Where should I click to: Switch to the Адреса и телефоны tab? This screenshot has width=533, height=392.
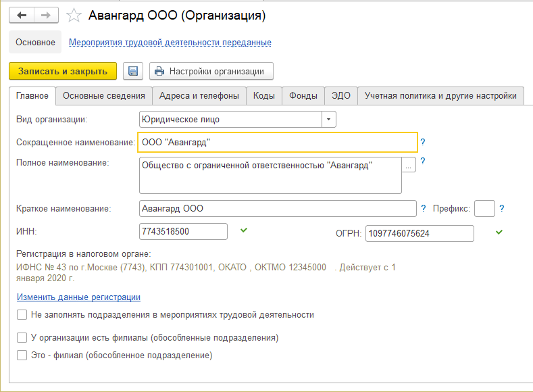click(x=199, y=96)
